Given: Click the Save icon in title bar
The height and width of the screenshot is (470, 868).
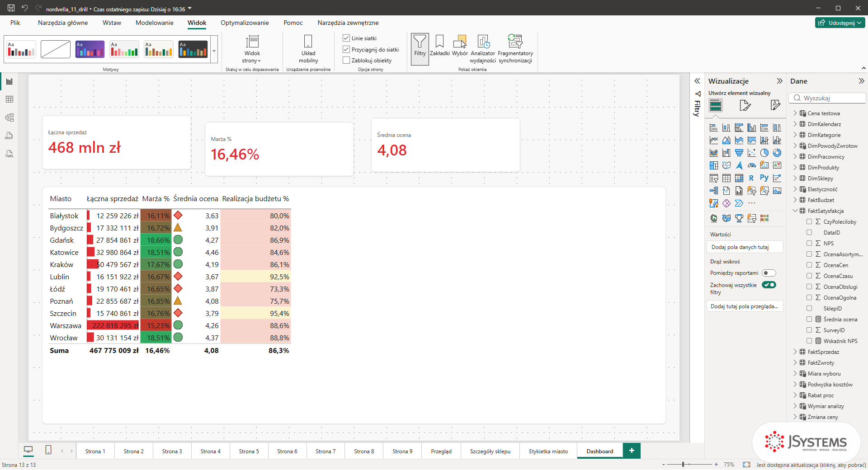Looking at the screenshot, I should point(11,8).
